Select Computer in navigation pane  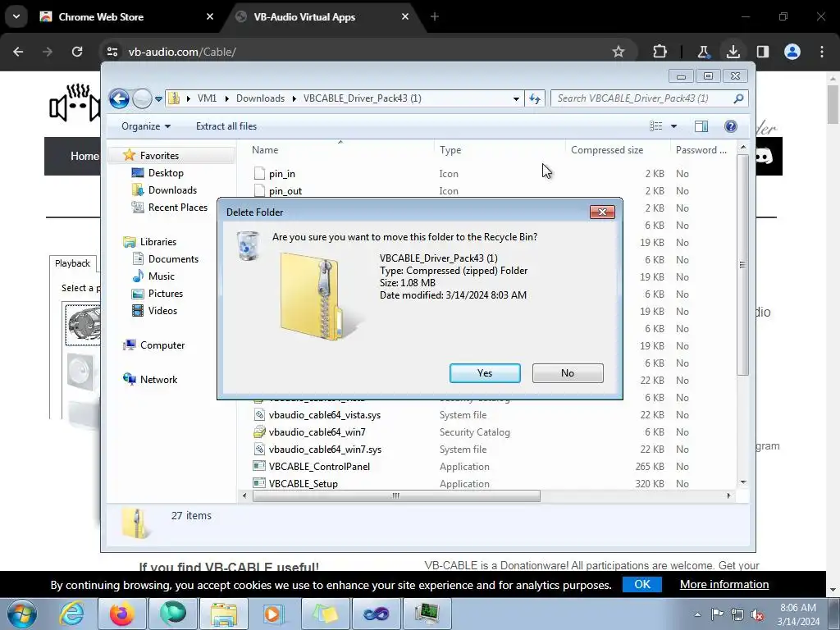(x=162, y=345)
